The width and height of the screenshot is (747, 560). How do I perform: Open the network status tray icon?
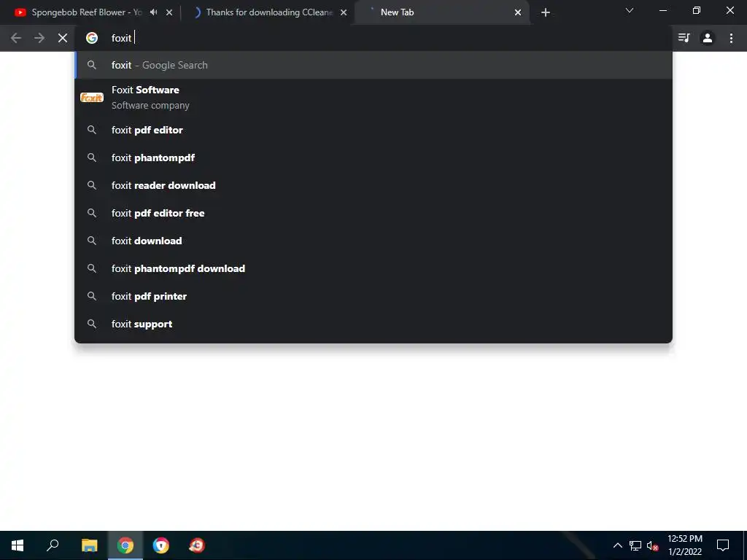click(635, 545)
